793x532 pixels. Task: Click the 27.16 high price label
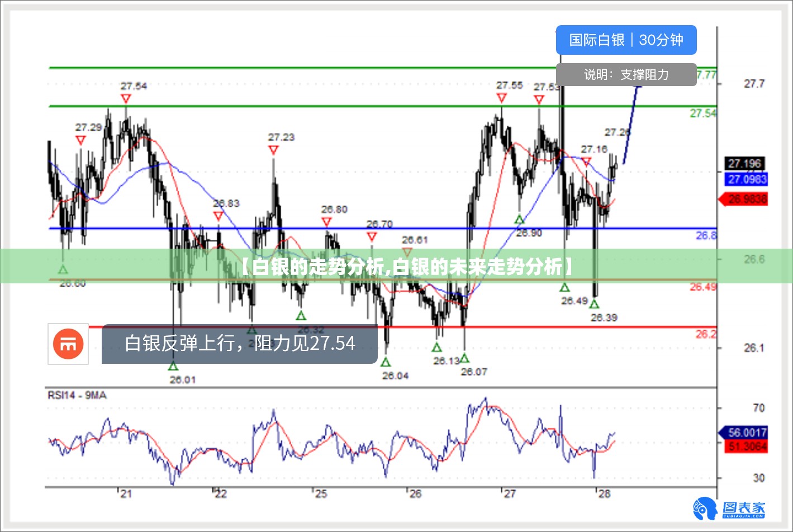click(x=593, y=149)
